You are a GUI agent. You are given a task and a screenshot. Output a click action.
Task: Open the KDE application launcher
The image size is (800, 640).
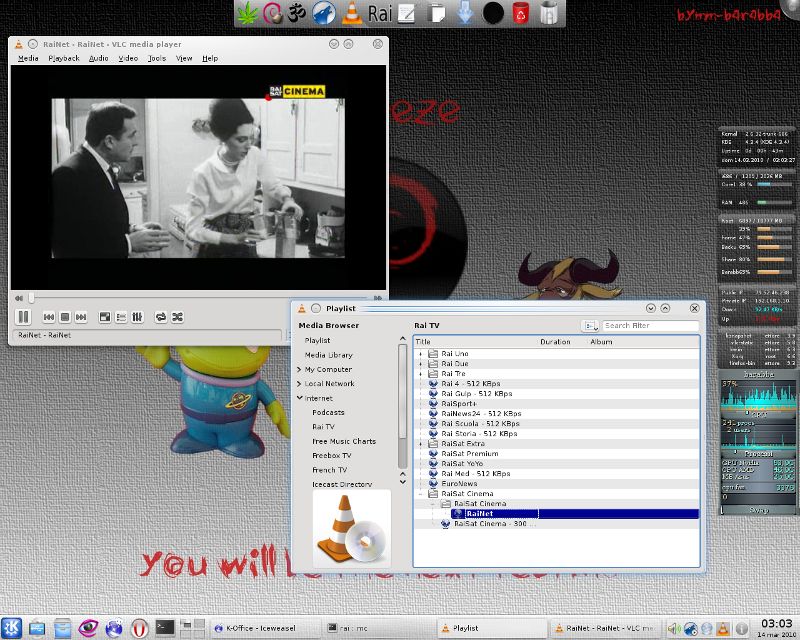11,628
